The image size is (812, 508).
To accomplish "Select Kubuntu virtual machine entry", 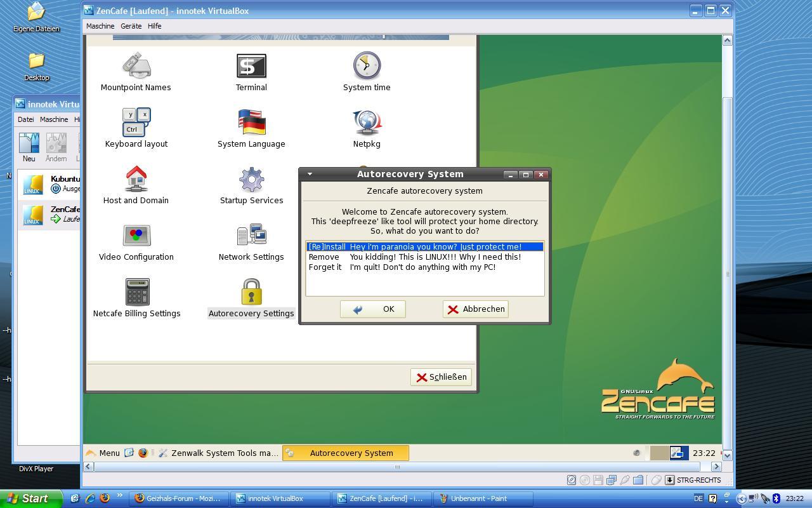I will tap(49, 184).
